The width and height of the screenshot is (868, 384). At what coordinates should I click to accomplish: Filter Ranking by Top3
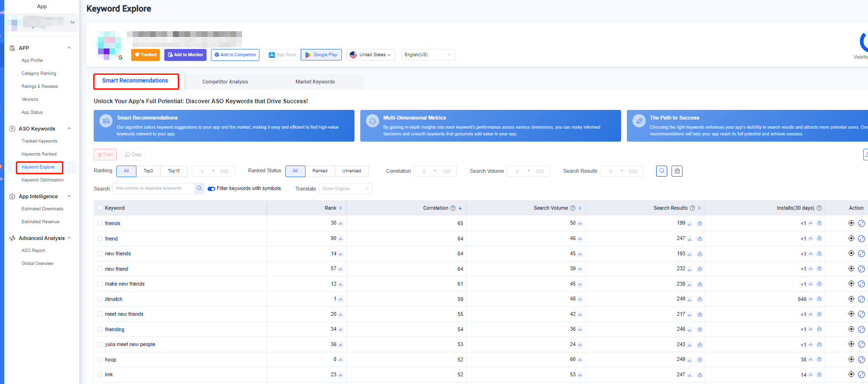tap(148, 171)
